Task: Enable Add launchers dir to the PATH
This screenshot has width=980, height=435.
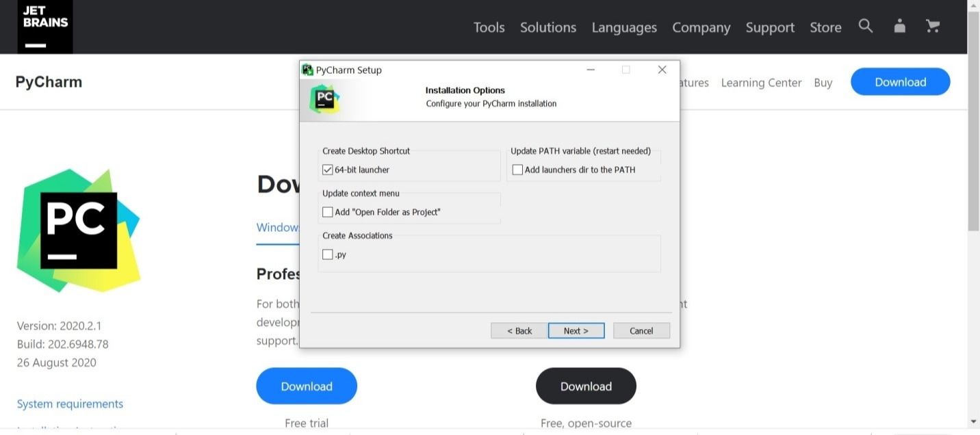Action: pos(517,170)
